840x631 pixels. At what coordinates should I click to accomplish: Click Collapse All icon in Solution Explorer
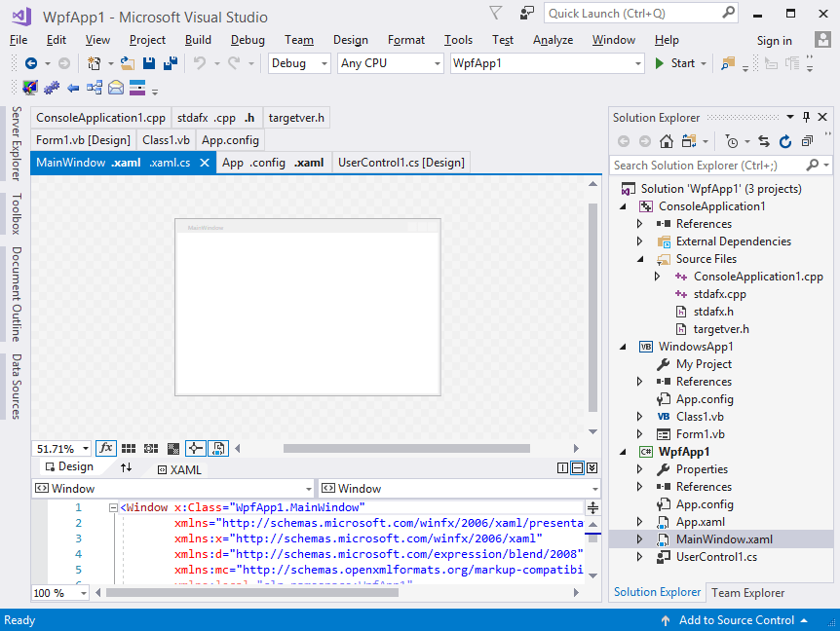807,141
